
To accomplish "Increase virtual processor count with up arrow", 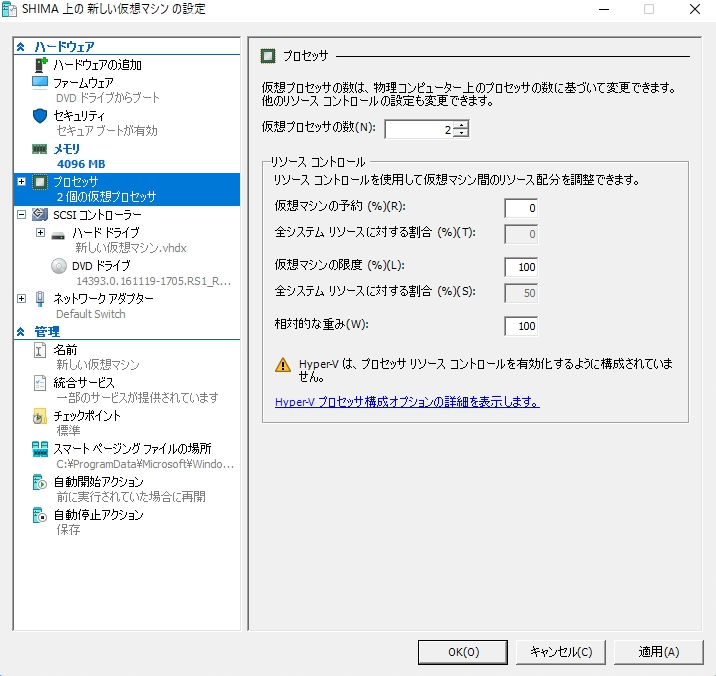I will [462, 125].
